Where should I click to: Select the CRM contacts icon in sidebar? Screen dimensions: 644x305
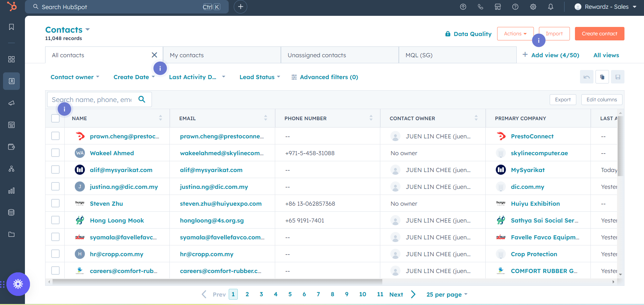(x=11, y=81)
